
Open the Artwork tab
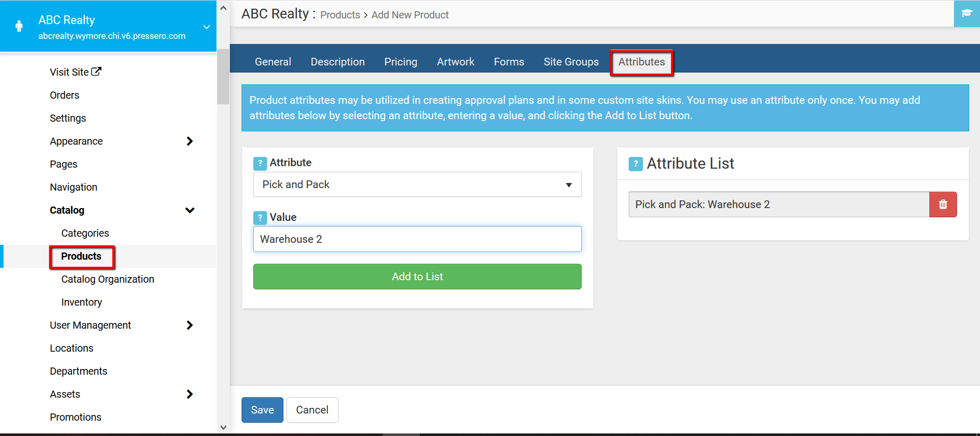(x=456, y=62)
